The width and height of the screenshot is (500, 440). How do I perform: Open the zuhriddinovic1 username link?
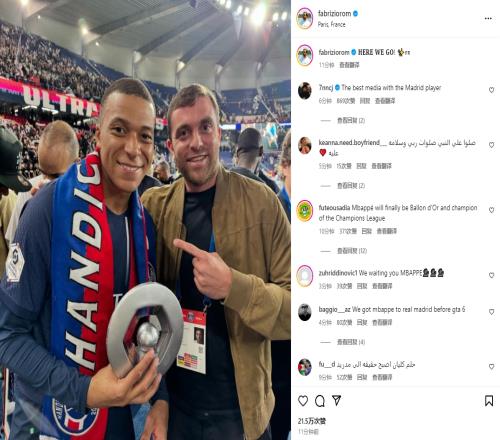(x=338, y=273)
